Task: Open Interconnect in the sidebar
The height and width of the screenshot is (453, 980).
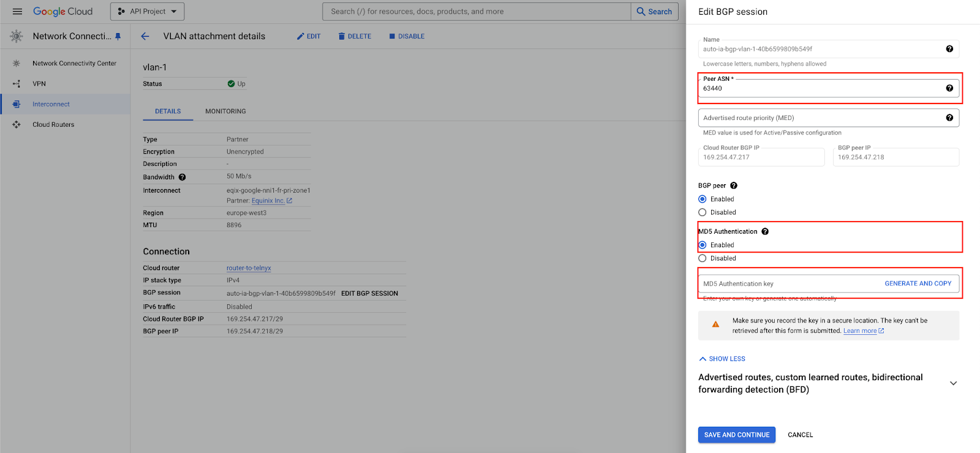Action: 51,104
